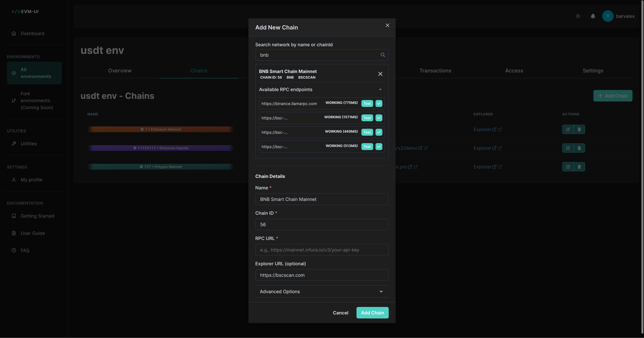Screen dimensions: 644x338
Task: Open Fork environments (Coming Soon)
Action: coord(34,100)
